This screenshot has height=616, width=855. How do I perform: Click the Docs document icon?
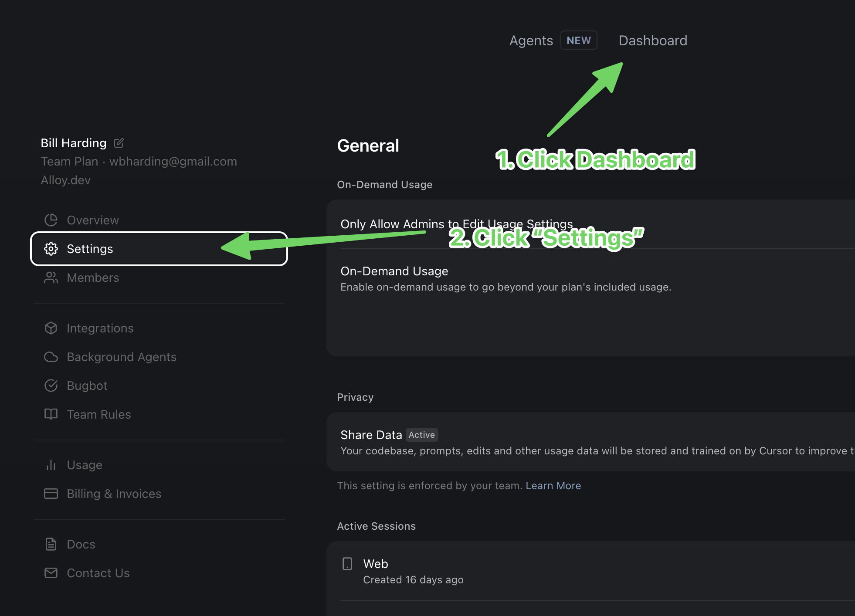(x=51, y=544)
